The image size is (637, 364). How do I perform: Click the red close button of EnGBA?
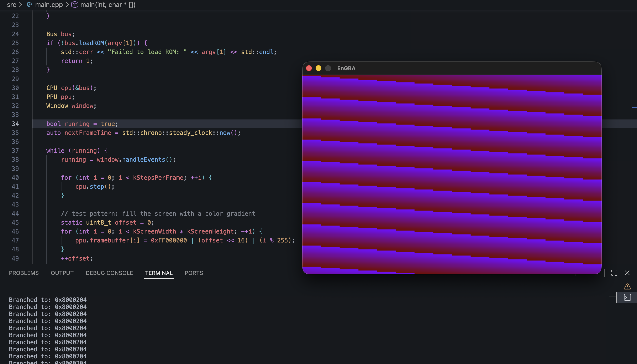(309, 68)
